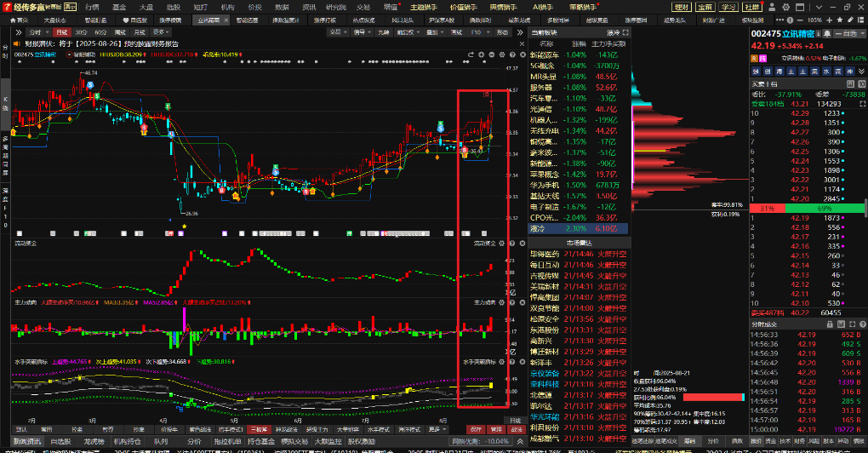The image size is (868, 453).
Task: Select the 60分 period button
Action: tap(100, 32)
